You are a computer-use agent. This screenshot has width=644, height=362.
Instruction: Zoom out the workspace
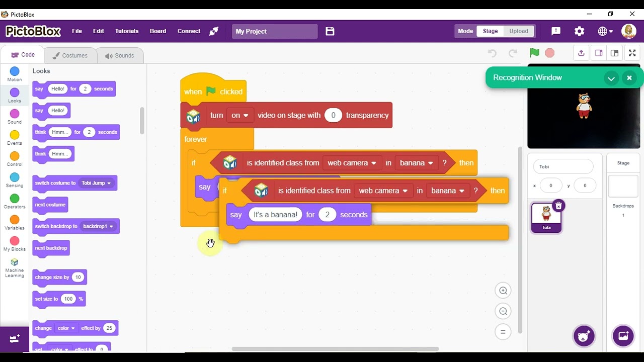point(503,311)
